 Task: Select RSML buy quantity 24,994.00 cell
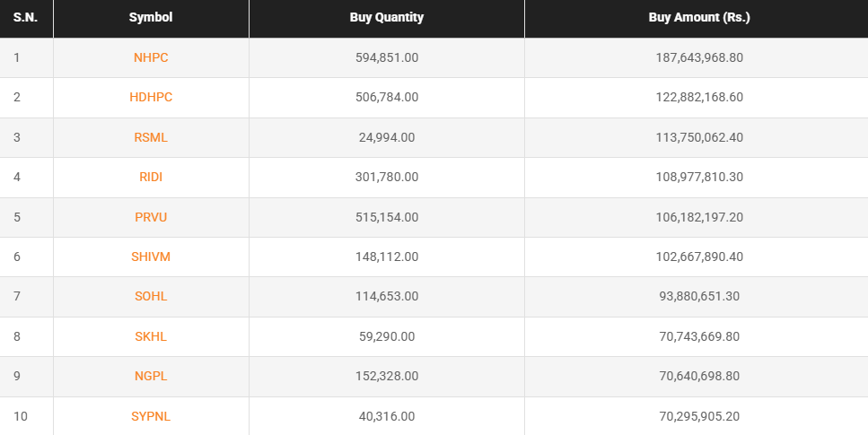click(387, 137)
